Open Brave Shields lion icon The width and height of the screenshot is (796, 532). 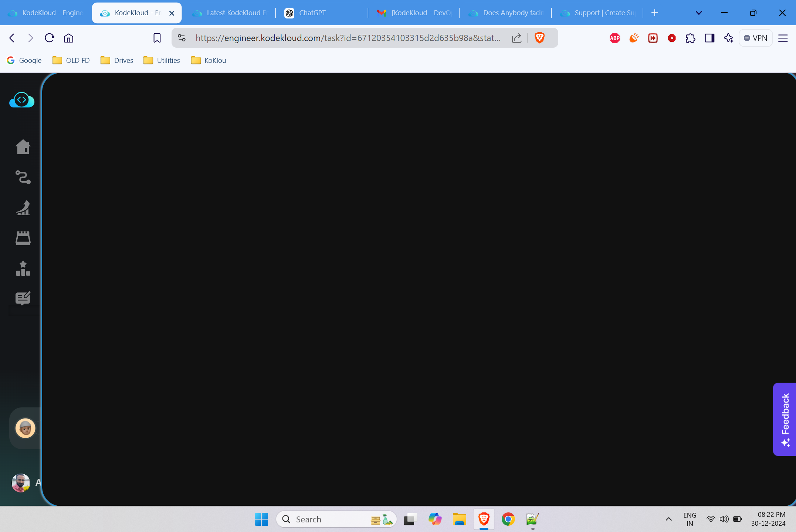coord(539,38)
